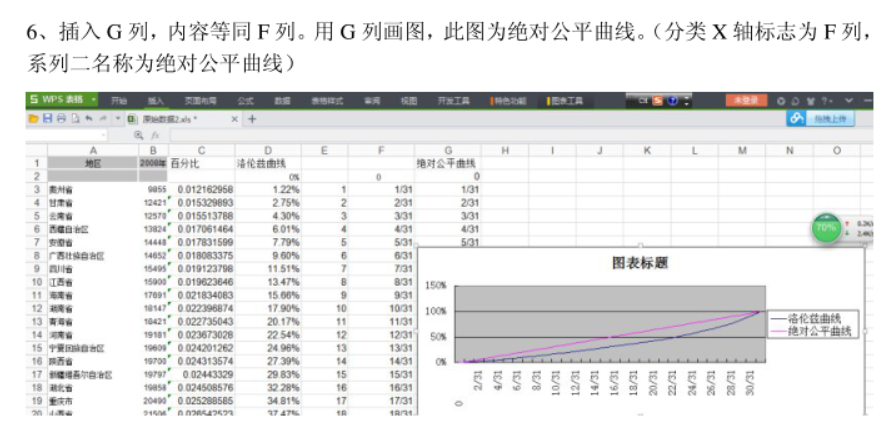
Task: Switch to the 特色功能 ribbon tab
Action: point(509,101)
